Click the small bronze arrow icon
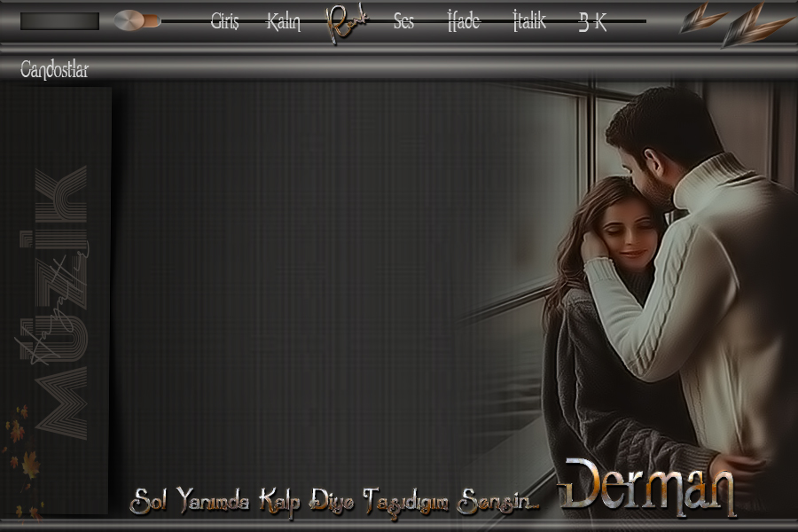Screen dimensions: 798x532 point(703,18)
